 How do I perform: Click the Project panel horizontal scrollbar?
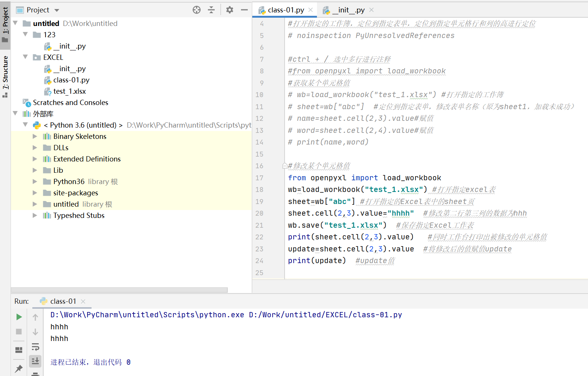[x=119, y=290]
